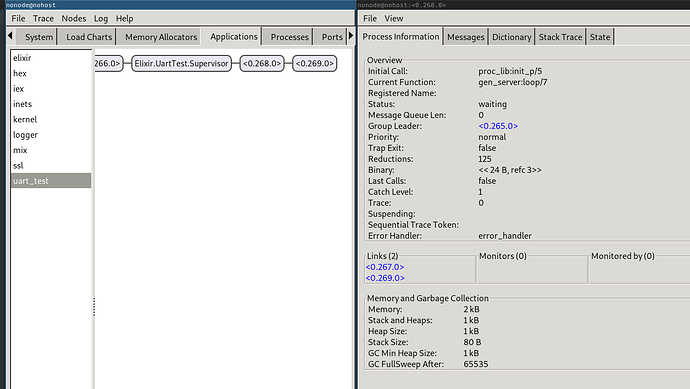Click the left tab scroll arrow
The height and width of the screenshot is (389, 690).
pos(10,36)
